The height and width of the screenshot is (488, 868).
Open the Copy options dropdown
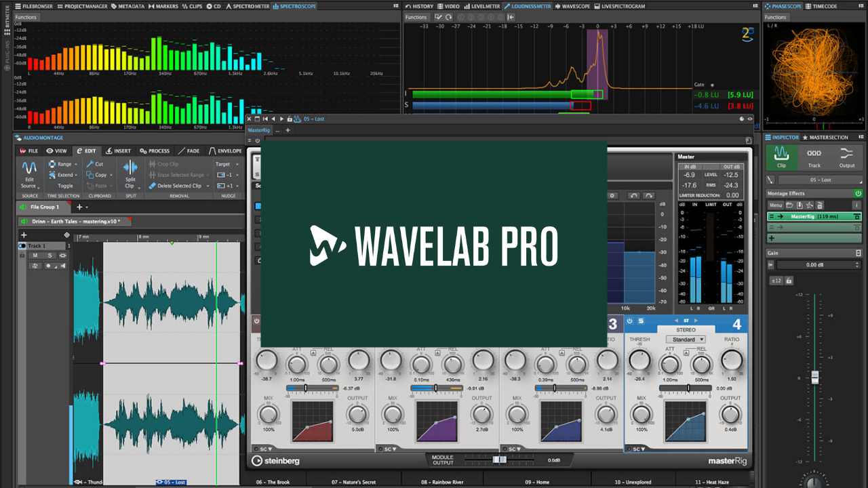111,175
